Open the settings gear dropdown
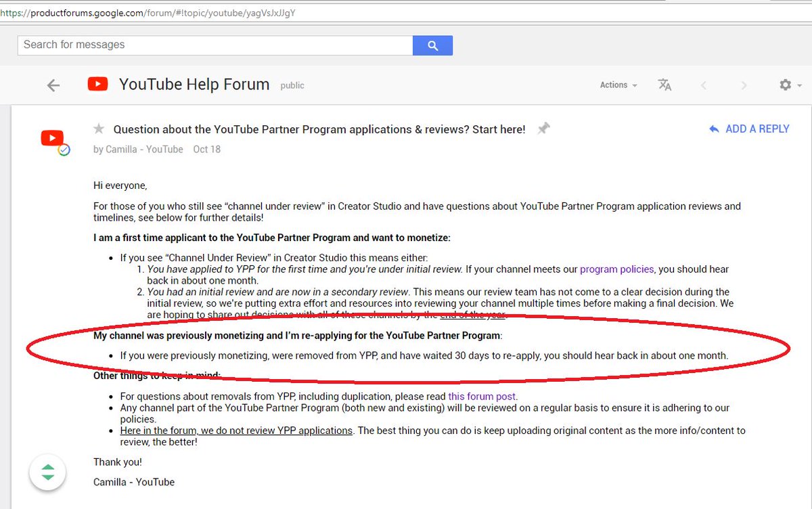The height and width of the screenshot is (509, 812). click(x=790, y=85)
